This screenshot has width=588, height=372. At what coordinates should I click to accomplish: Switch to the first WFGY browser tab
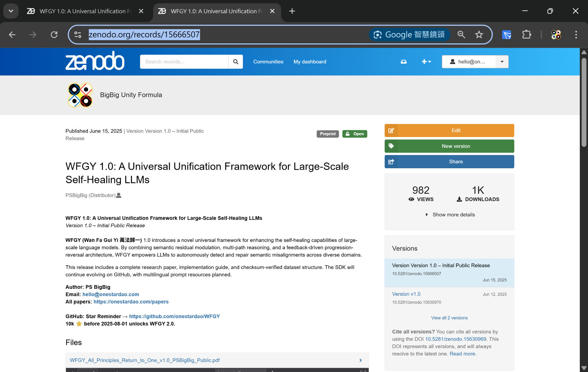click(x=83, y=11)
